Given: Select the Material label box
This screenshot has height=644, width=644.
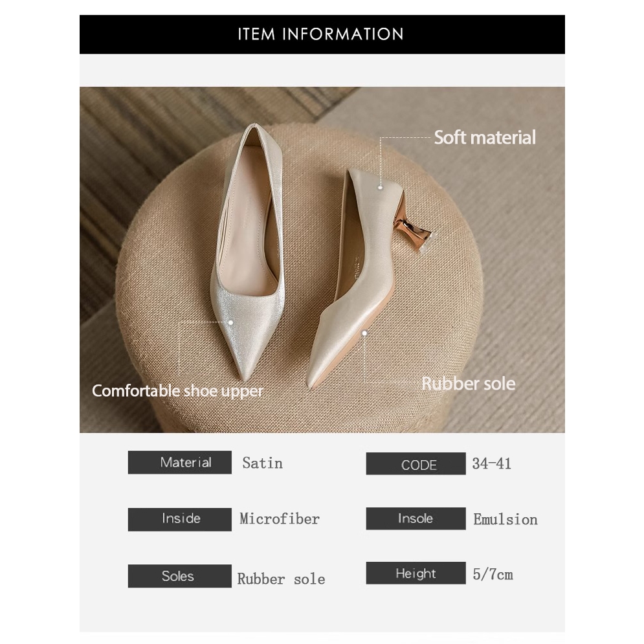Looking at the screenshot, I should (x=179, y=463).
